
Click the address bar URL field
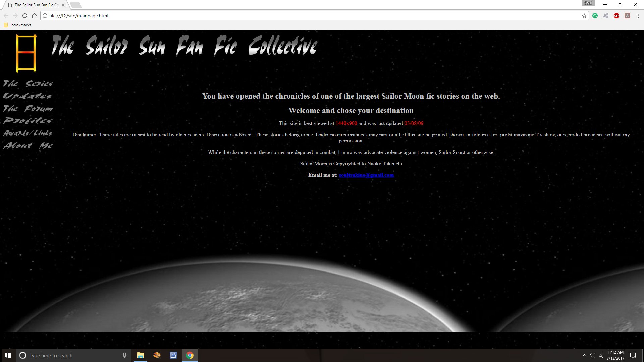click(314, 16)
